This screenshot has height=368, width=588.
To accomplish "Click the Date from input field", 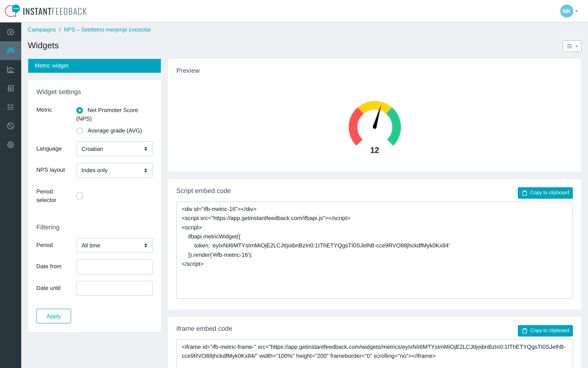I will coord(115,267).
